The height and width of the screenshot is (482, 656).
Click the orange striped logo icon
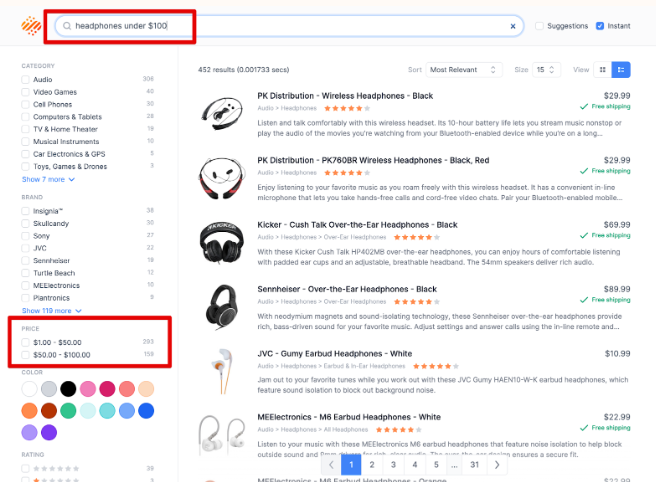[x=31, y=26]
